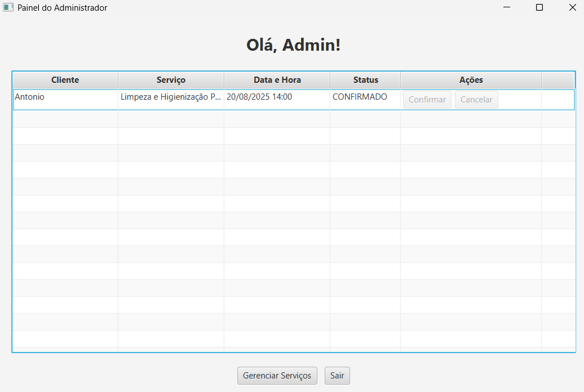Sort by the Status column header
Image resolution: width=584 pixels, height=392 pixels.
click(x=365, y=80)
